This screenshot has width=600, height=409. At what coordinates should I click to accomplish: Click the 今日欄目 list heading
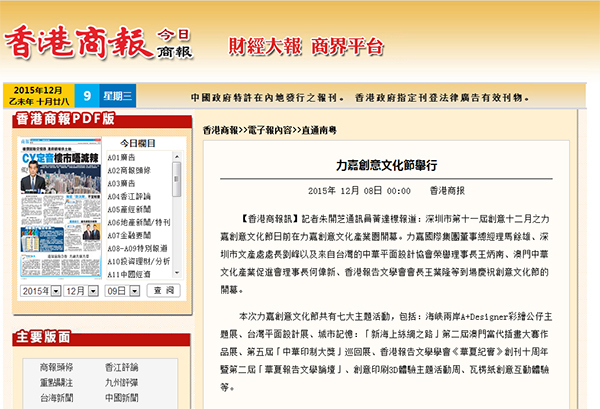pyautogui.click(x=138, y=143)
